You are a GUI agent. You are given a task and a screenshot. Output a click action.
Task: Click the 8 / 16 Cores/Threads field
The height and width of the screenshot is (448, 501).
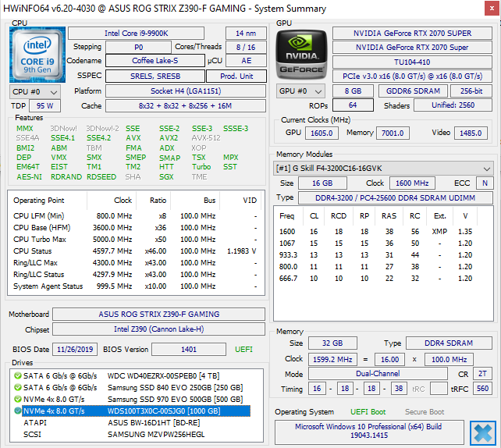pyautogui.click(x=246, y=48)
